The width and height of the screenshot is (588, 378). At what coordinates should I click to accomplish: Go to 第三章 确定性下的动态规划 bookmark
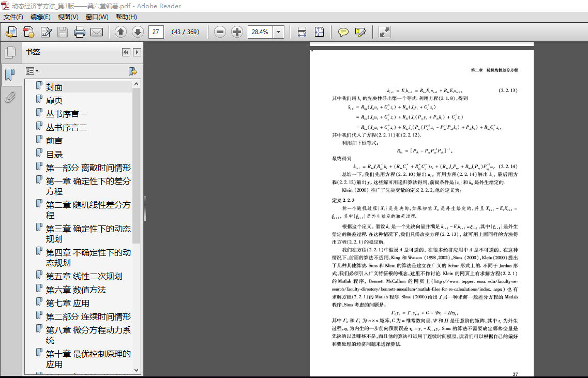pyautogui.click(x=88, y=234)
